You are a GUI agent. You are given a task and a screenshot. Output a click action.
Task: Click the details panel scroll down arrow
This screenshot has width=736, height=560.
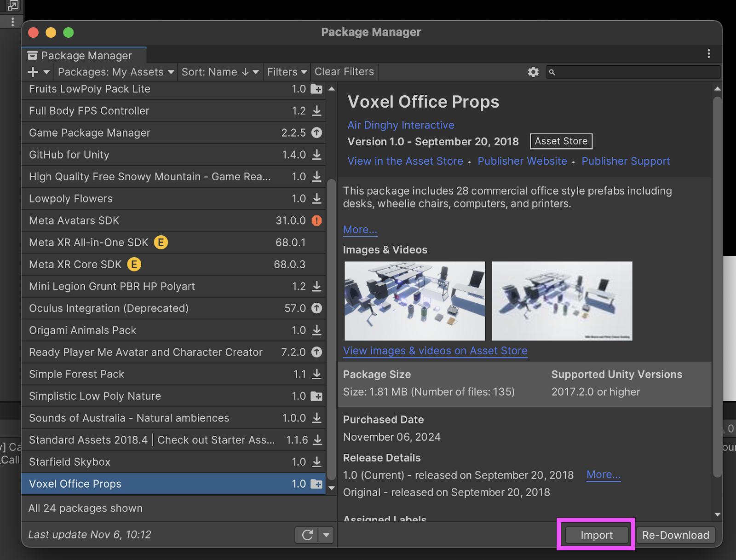click(x=717, y=515)
